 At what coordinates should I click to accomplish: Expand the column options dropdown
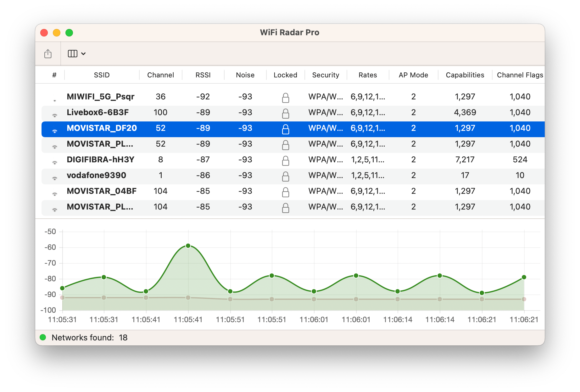[x=76, y=53]
